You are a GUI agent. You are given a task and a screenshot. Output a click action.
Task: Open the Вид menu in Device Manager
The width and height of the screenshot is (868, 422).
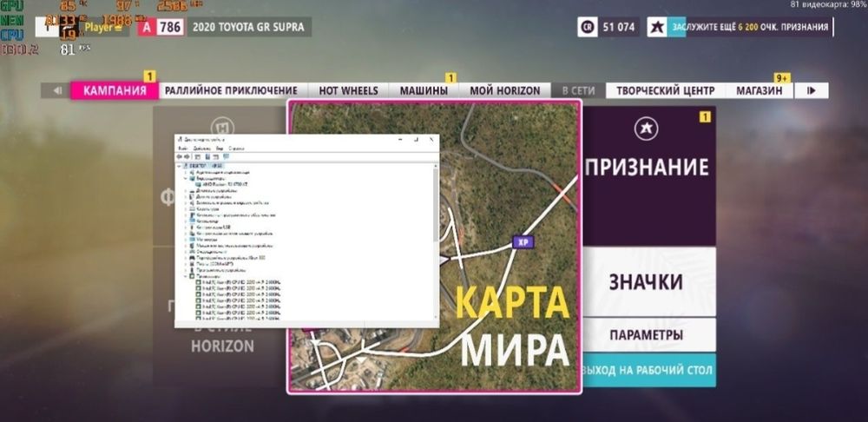click(x=220, y=148)
